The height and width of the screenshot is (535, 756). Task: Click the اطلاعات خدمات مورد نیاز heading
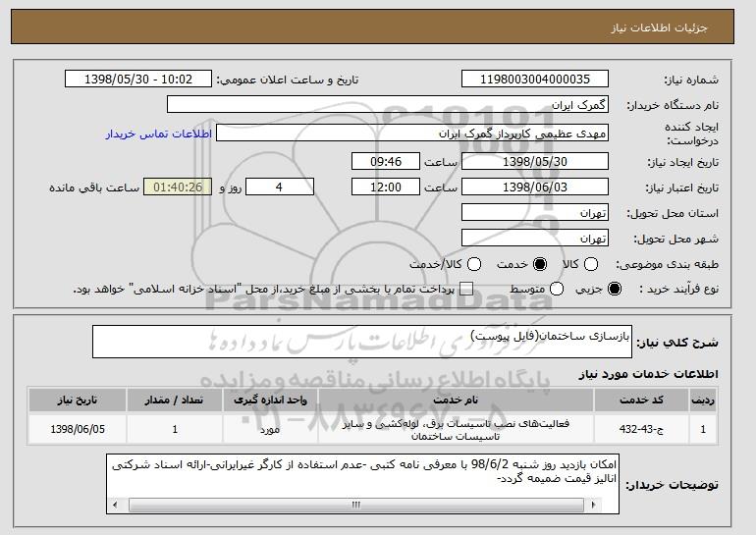pyautogui.click(x=648, y=374)
